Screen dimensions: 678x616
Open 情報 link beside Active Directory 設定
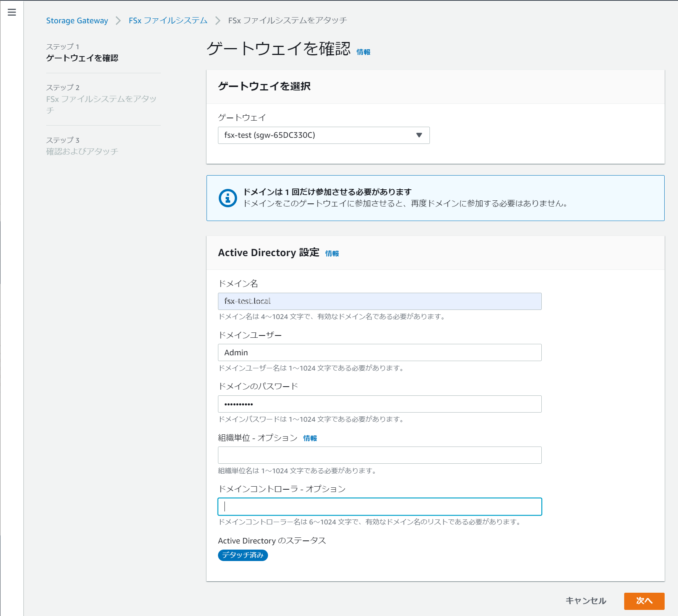pyautogui.click(x=332, y=253)
